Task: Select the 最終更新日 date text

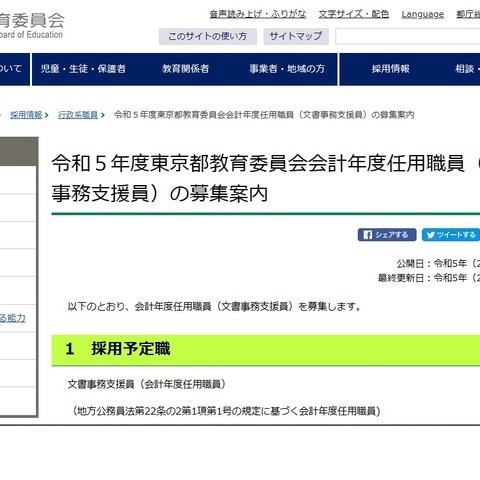Action: [x=429, y=277]
